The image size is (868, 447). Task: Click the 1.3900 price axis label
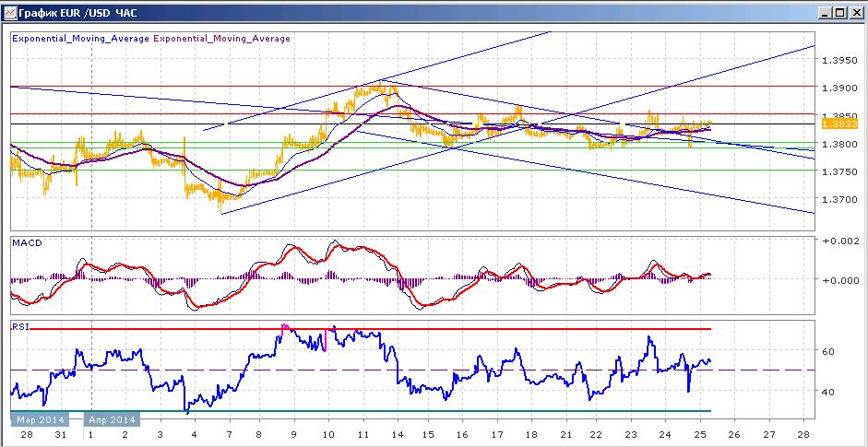pyautogui.click(x=841, y=88)
